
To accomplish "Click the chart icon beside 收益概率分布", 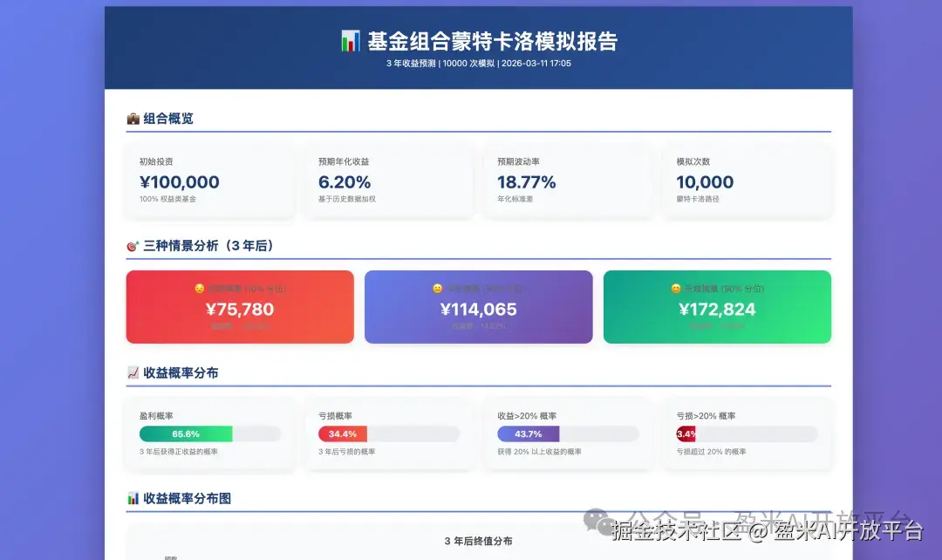I will 133,372.
